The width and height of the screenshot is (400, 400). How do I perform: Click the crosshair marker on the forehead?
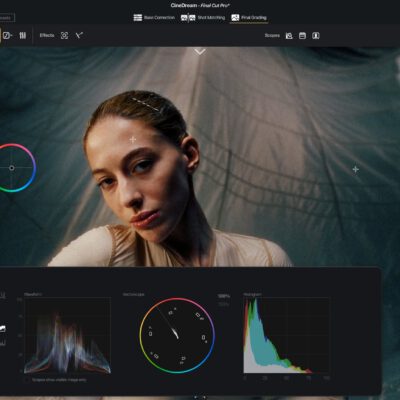133,139
